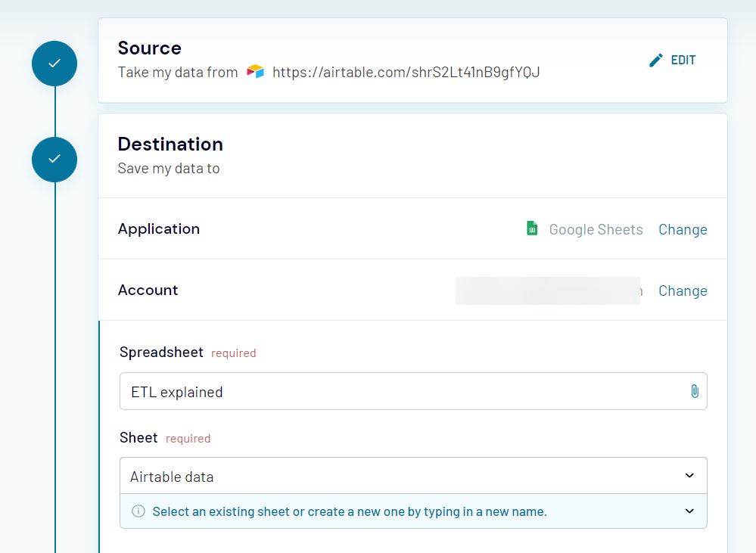Click the Source section heading
This screenshot has height=553, width=756.
coord(150,48)
